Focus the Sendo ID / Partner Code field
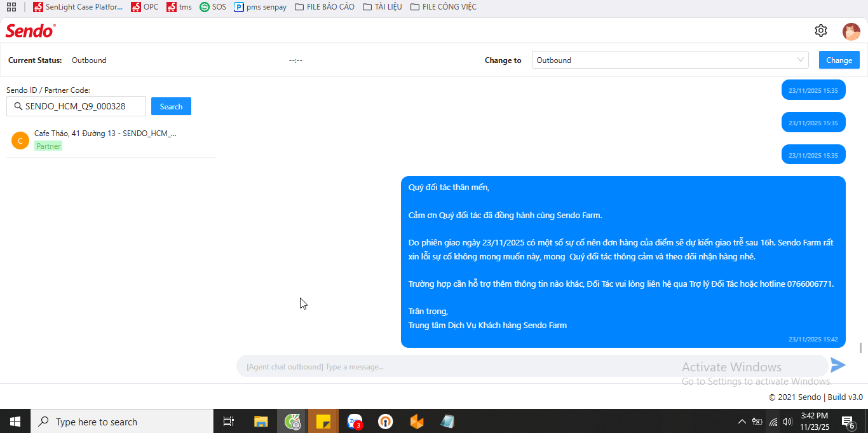The height and width of the screenshot is (433, 868). pos(76,106)
